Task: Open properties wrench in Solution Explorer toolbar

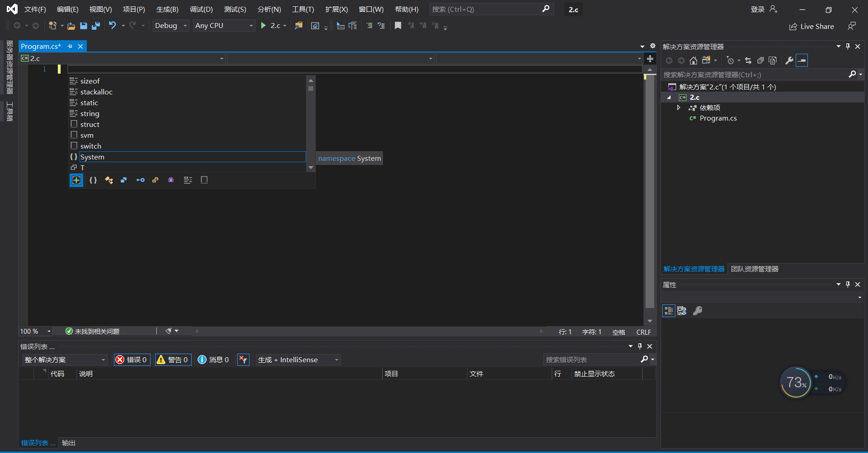Action: tap(789, 61)
